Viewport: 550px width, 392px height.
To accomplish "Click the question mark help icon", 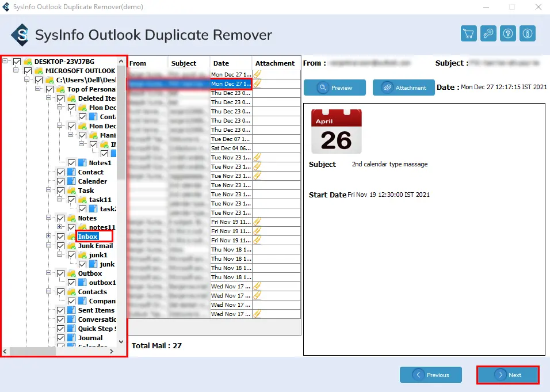I will [507, 33].
